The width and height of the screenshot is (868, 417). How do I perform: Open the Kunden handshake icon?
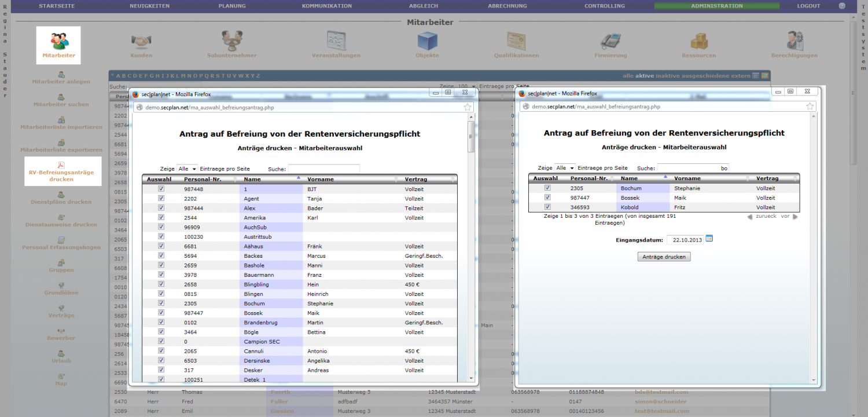[141, 41]
